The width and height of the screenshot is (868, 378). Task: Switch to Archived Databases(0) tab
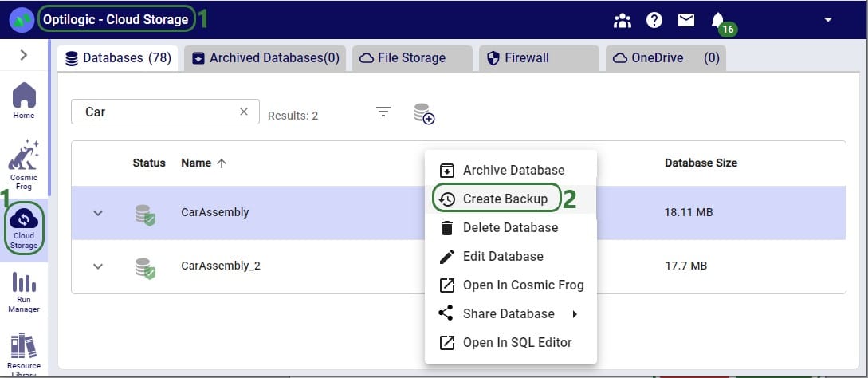point(265,58)
